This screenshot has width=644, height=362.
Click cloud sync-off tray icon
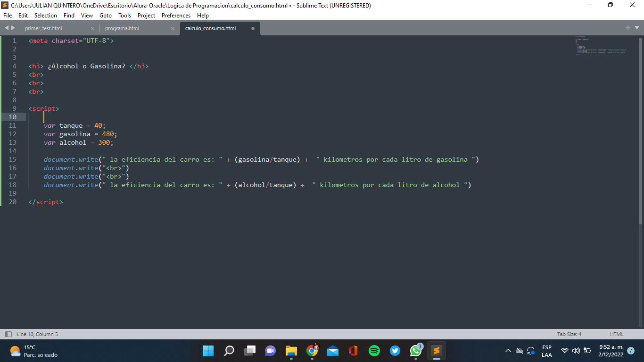(520, 351)
